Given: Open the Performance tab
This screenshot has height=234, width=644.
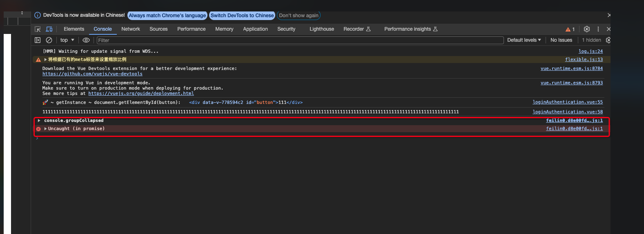Looking at the screenshot, I should coord(192,29).
